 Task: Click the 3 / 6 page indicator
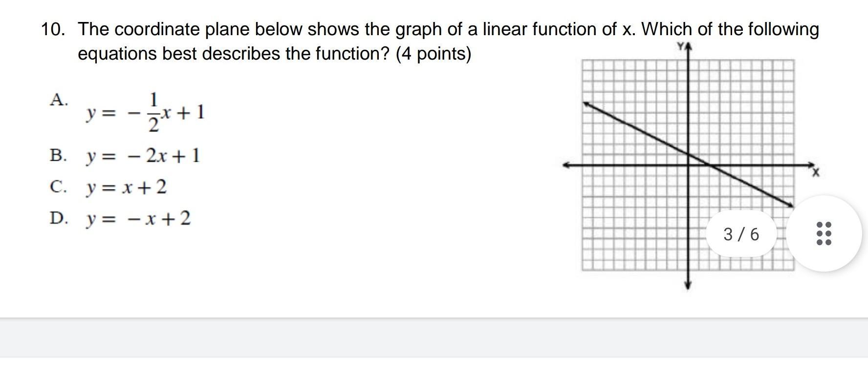coord(741,234)
